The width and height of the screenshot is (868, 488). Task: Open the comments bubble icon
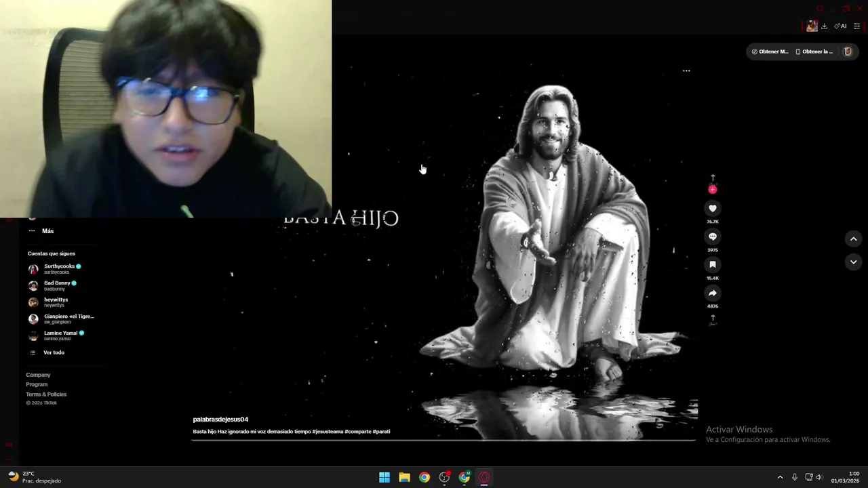pos(712,237)
